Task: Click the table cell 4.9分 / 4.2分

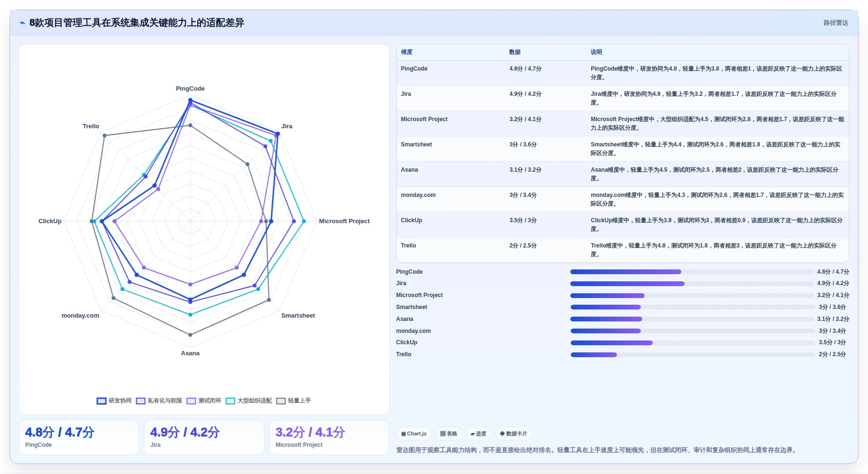Action: click(x=525, y=94)
